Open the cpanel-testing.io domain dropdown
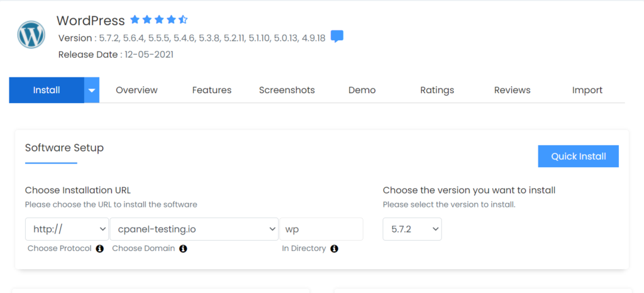This screenshot has width=644, height=293. [194, 229]
